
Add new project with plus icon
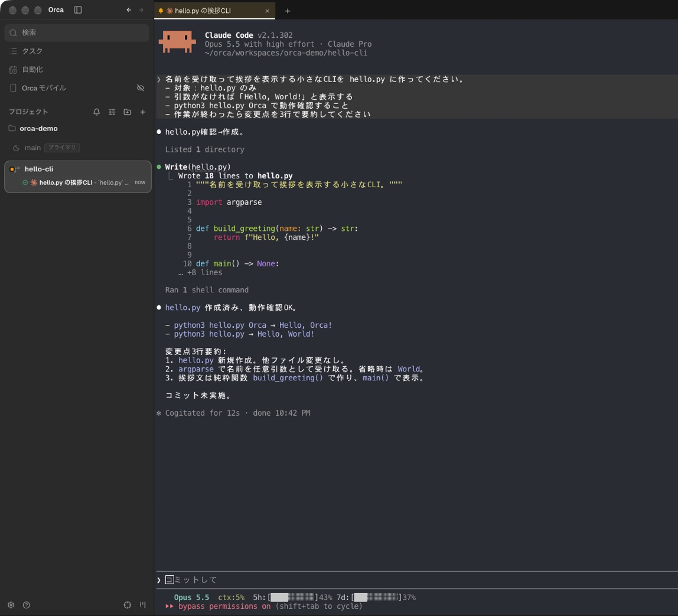(x=143, y=112)
